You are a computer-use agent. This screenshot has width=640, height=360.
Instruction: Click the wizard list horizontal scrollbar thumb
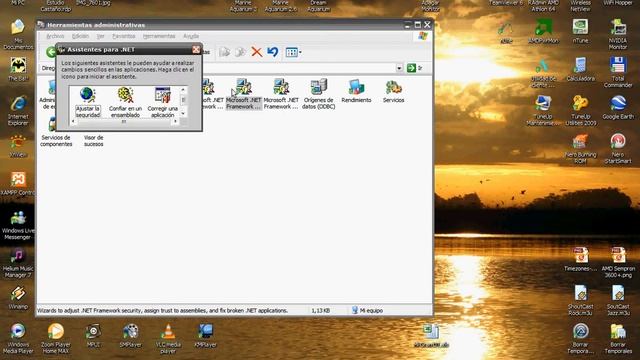124,121
